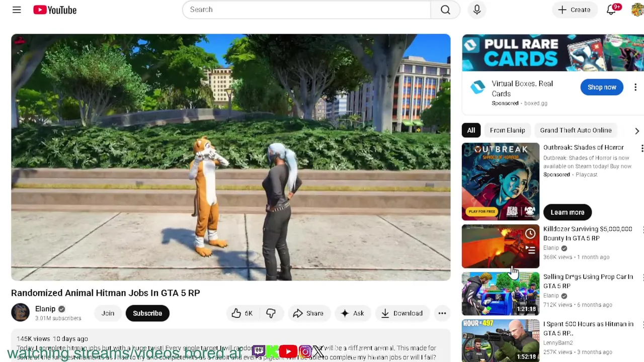This screenshot has width=644, height=362.
Task: Click the search magnifier button
Action: (445, 10)
